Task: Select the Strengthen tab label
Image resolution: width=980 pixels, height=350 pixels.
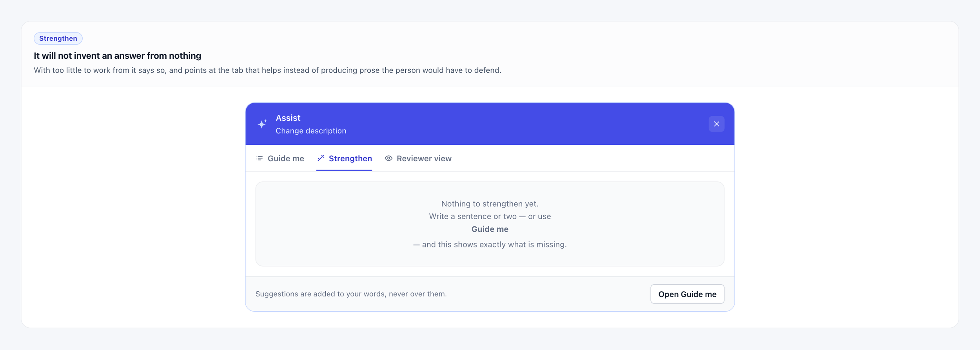Action: (350, 159)
